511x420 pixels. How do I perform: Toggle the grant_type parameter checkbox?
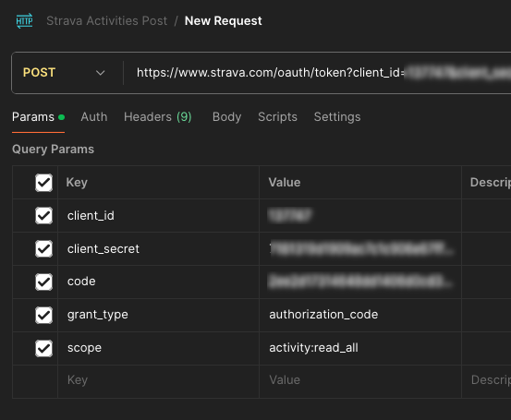43,315
